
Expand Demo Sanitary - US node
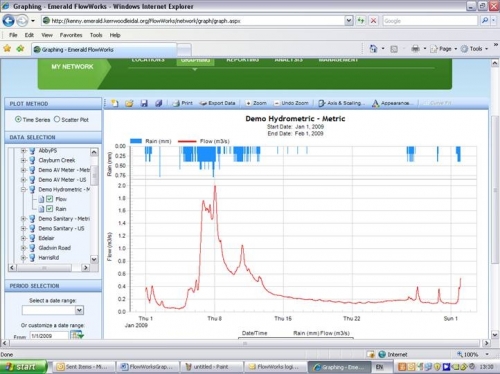(x=23, y=228)
